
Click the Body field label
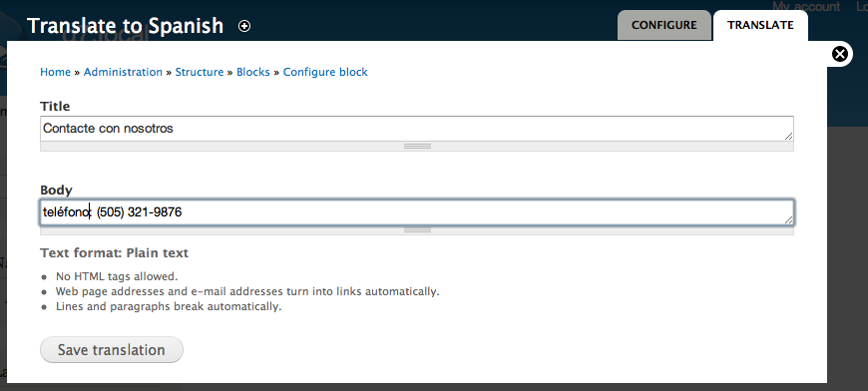click(x=56, y=191)
